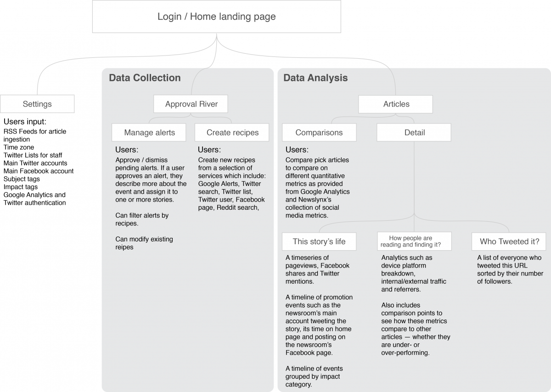Open the Create recipes node
Viewport: 551px width, 392px height.
pos(232,133)
